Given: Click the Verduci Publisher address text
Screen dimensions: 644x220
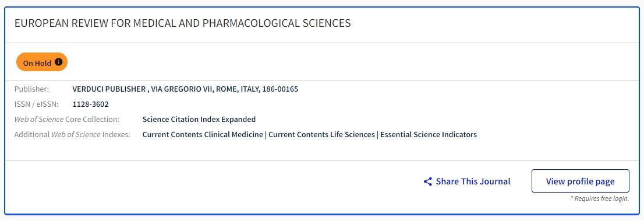Looking at the screenshot, I should [185, 89].
